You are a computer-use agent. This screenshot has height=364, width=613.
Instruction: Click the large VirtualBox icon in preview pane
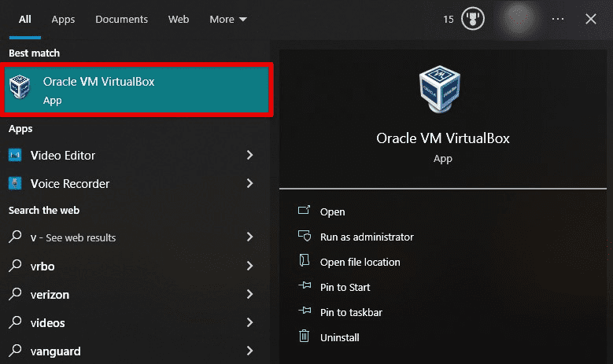point(440,89)
